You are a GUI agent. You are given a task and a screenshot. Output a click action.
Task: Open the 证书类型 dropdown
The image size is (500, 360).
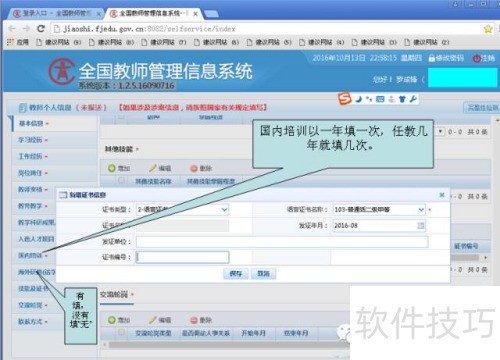point(224,210)
